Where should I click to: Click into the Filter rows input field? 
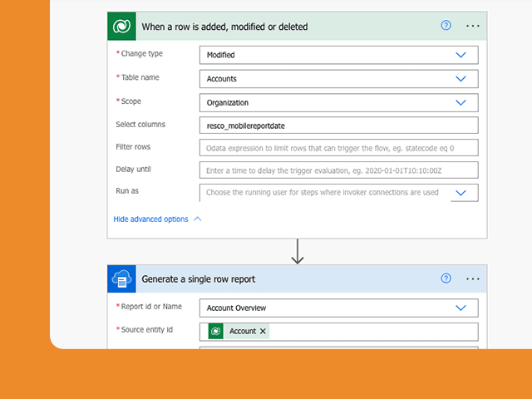coord(339,148)
